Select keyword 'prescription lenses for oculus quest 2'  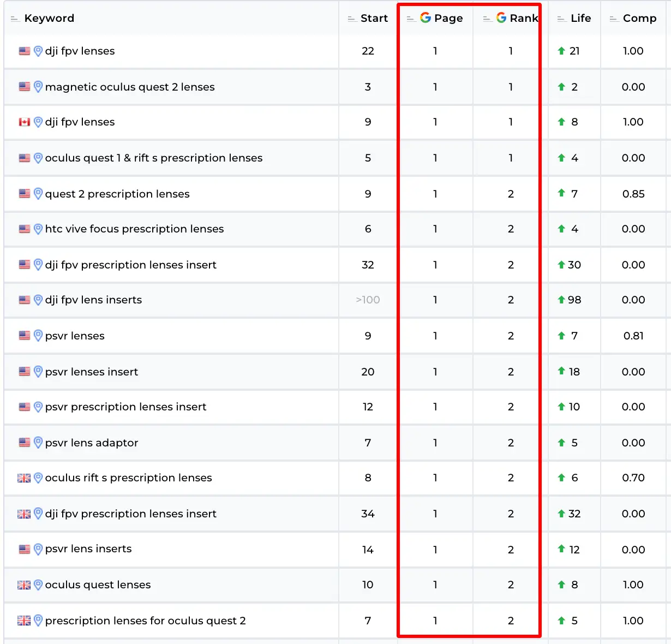(x=145, y=621)
